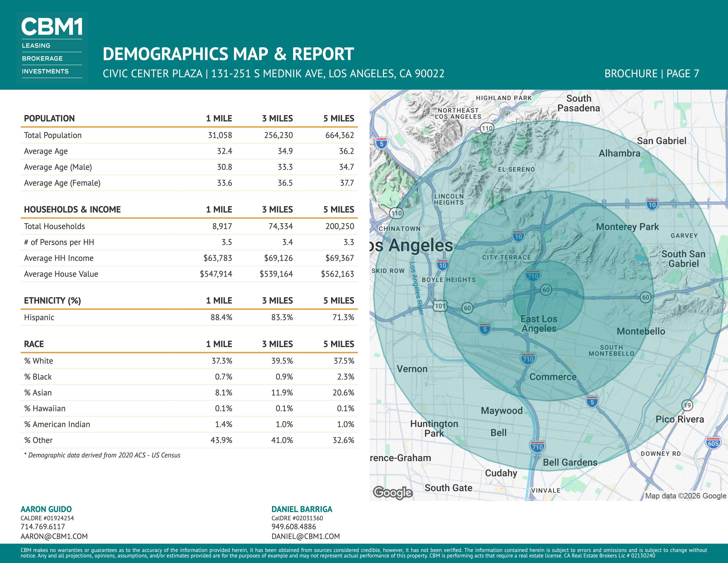The image size is (728, 563).
Task: Click the AARON@CBM1.COM email address
Action: pyautogui.click(x=54, y=536)
